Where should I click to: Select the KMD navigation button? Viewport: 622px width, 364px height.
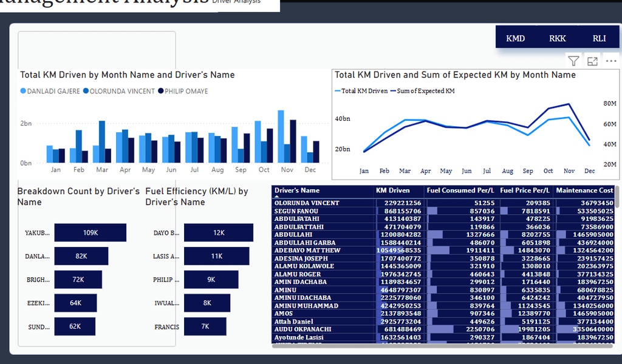pos(515,38)
